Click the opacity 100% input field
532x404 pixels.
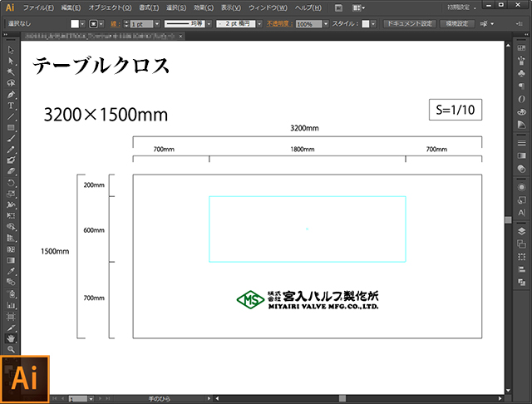click(308, 24)
